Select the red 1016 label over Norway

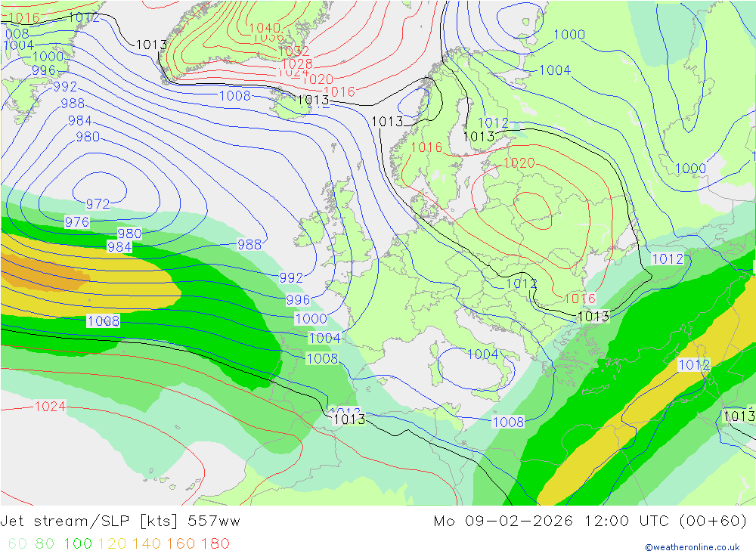click(426, 147)
